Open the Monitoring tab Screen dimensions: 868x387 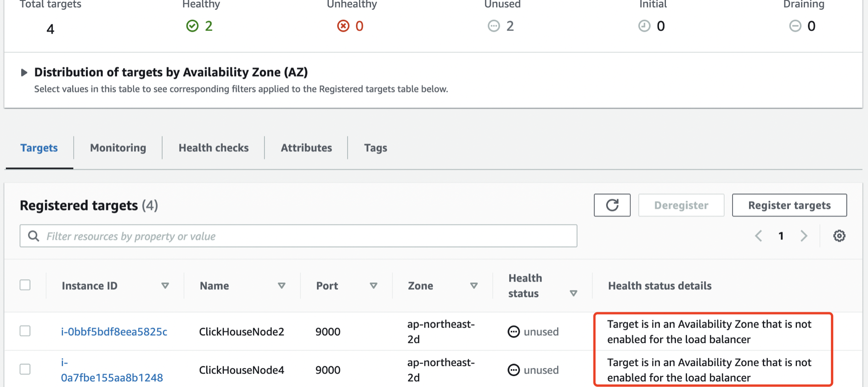118,148
